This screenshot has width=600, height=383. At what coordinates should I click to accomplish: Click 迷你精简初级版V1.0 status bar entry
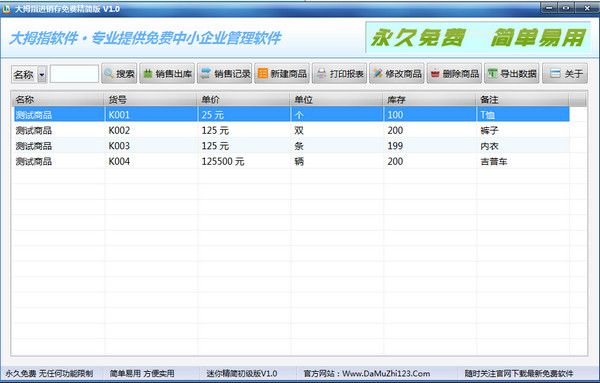pos(242,373)
